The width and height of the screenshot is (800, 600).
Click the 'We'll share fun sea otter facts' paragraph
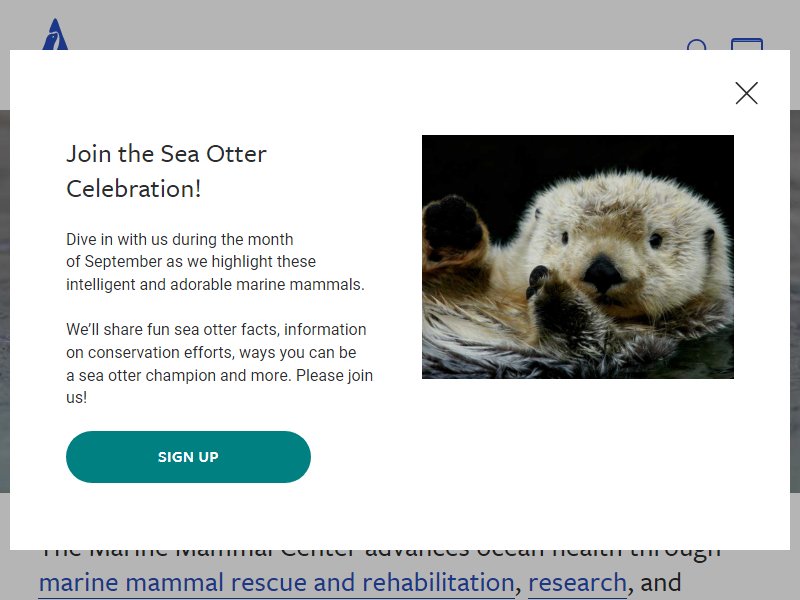pos(219,363)
